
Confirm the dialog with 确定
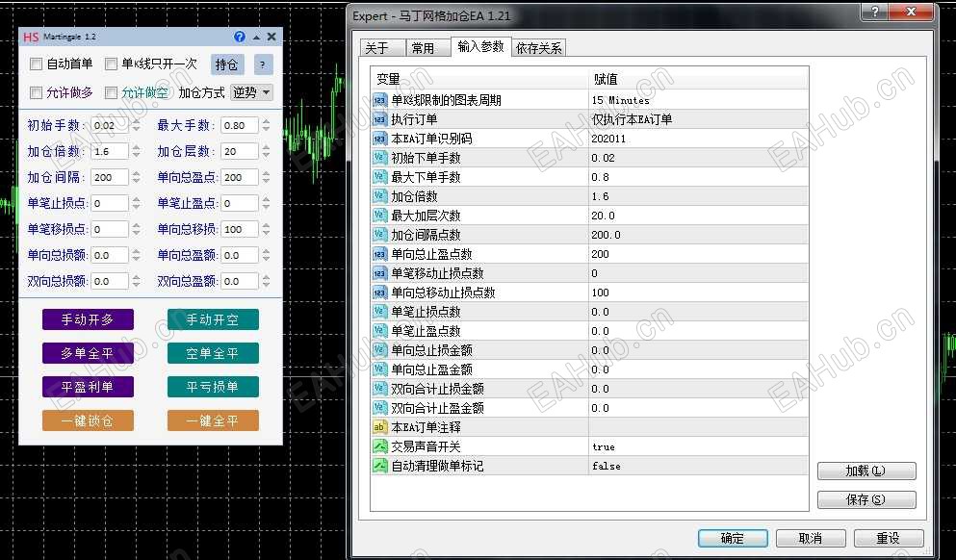[733, 538]
